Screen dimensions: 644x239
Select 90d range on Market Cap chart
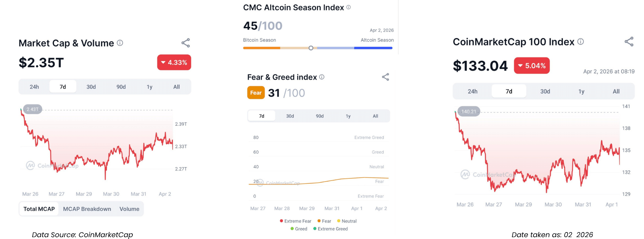[121, 87]
